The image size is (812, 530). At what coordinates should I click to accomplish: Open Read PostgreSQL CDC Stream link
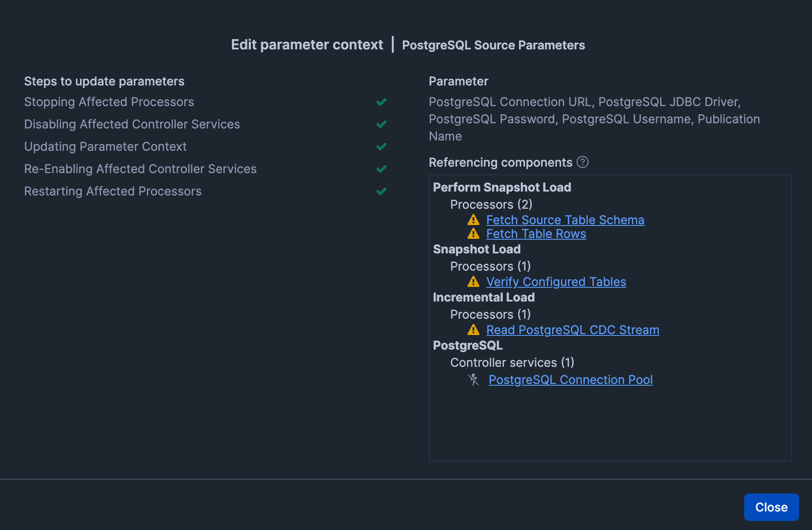coord(572,330)
